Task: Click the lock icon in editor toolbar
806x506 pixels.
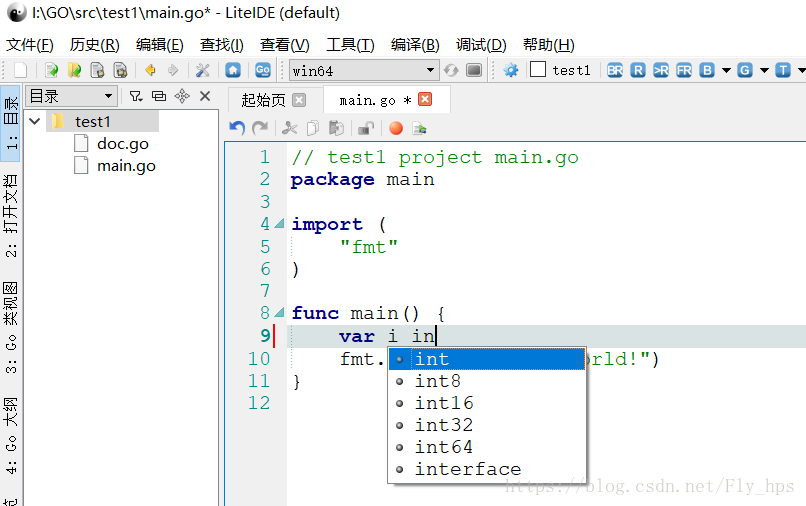Action: (365, 128)
